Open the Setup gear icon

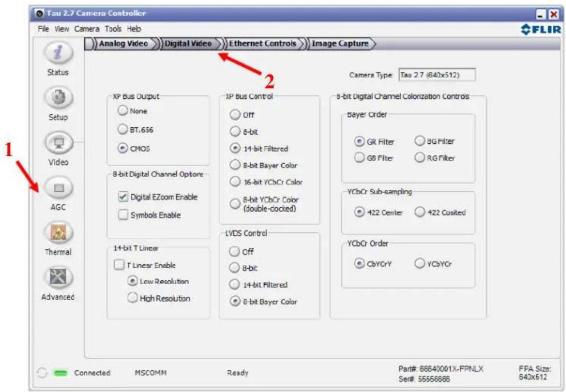pos(58,98)
